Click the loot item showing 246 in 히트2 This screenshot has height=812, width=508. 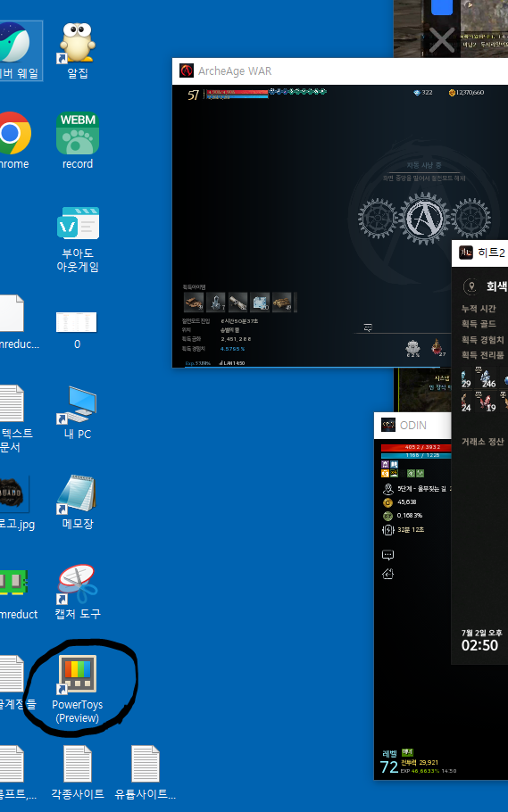click(x=487, y=377)
